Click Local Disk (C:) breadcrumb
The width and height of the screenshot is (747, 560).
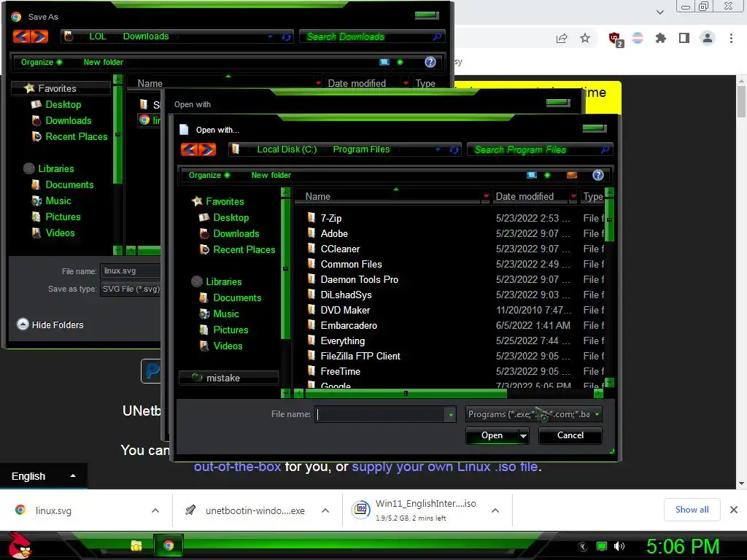click(x=287, y=149)
